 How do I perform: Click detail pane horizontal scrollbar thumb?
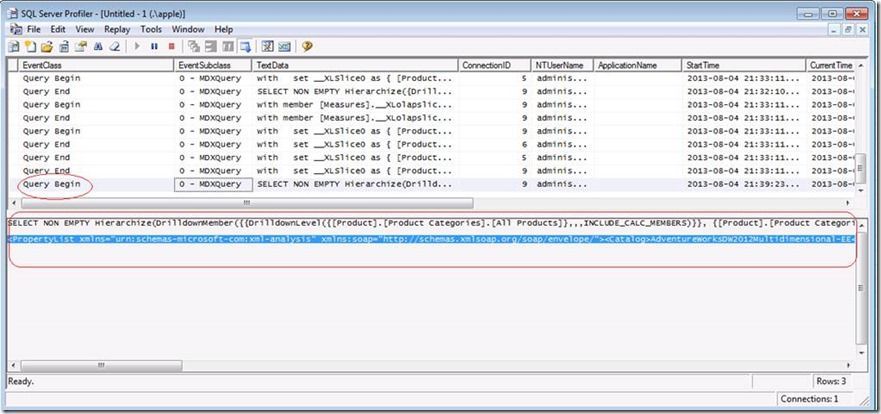click(x=102, y=365)
